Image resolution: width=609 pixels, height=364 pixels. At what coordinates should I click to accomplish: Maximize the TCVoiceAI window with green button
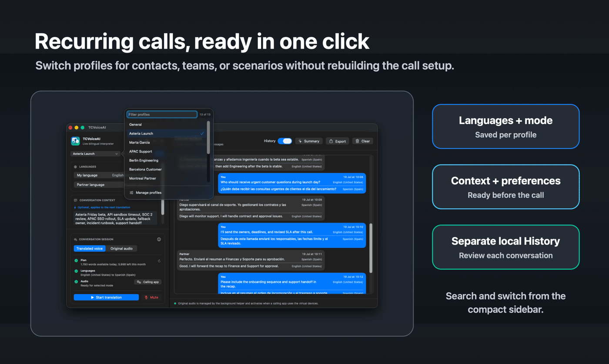[83, 128]
